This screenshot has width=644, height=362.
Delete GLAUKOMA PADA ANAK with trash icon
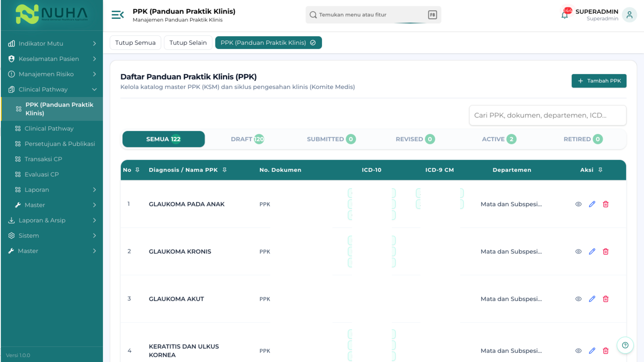pyautogui.click(x=606, y=204)
